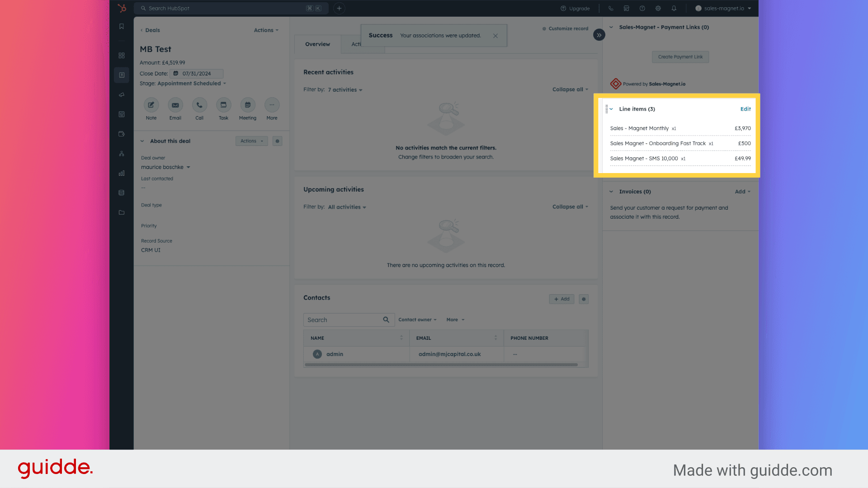The image size is (868, 488).
Task: Open the About this deal Actions dropdown
Action: [252, 141]
